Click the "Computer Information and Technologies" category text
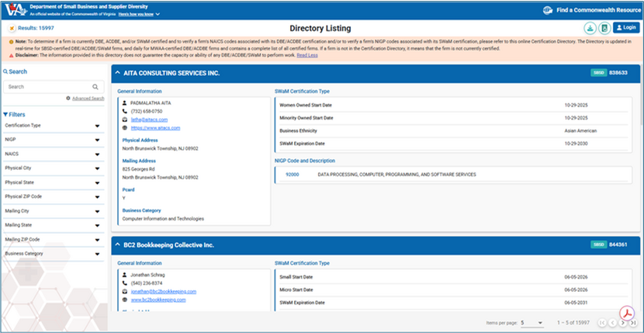The width and height of the screenshot is (644, 333). click(163, 219)
